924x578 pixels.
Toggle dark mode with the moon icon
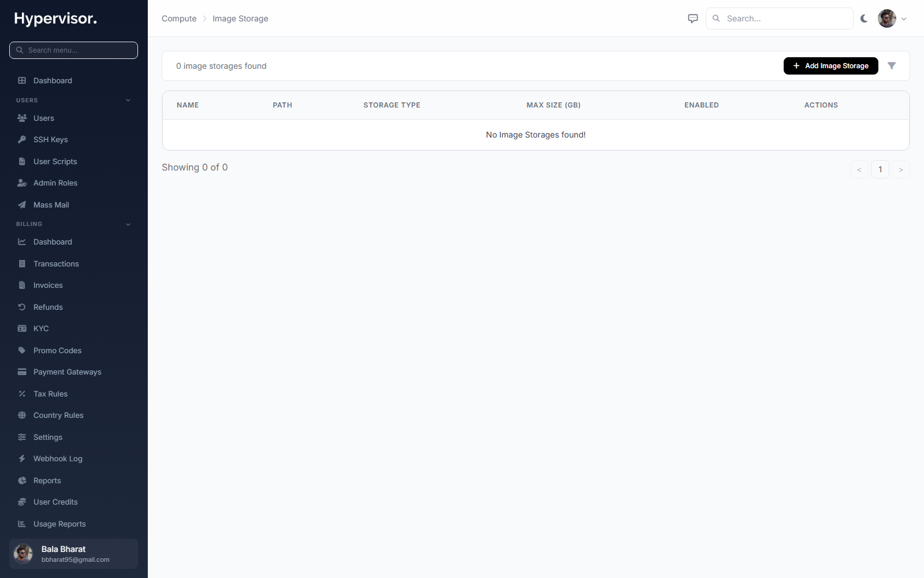864,18
